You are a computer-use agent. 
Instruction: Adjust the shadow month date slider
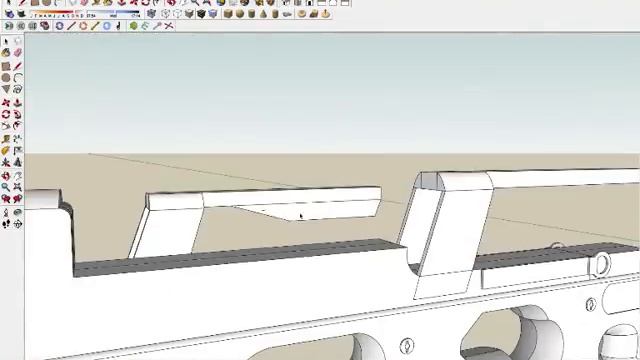coord(58,14)
